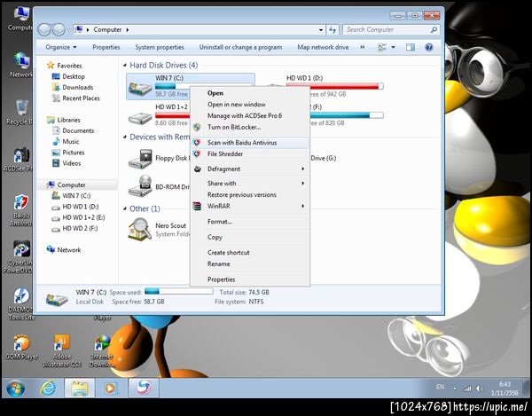Click HD WD 1 (D:) red capacity bar

click(x=335, y=86)
